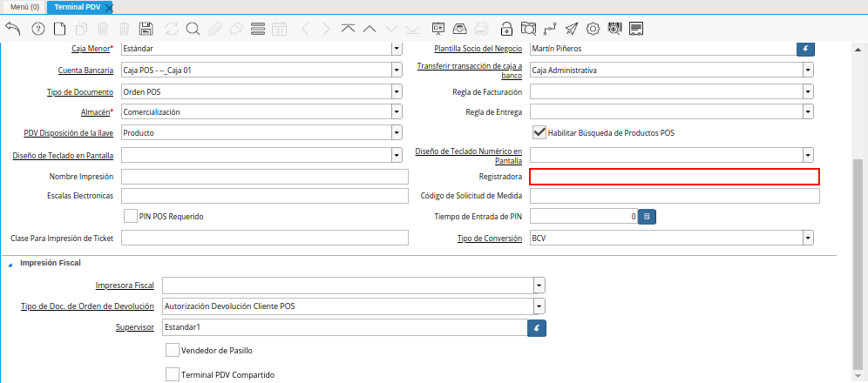
Task: Open calculator for Tiempo de Entrada de PIN
Action: coord(648,217)
